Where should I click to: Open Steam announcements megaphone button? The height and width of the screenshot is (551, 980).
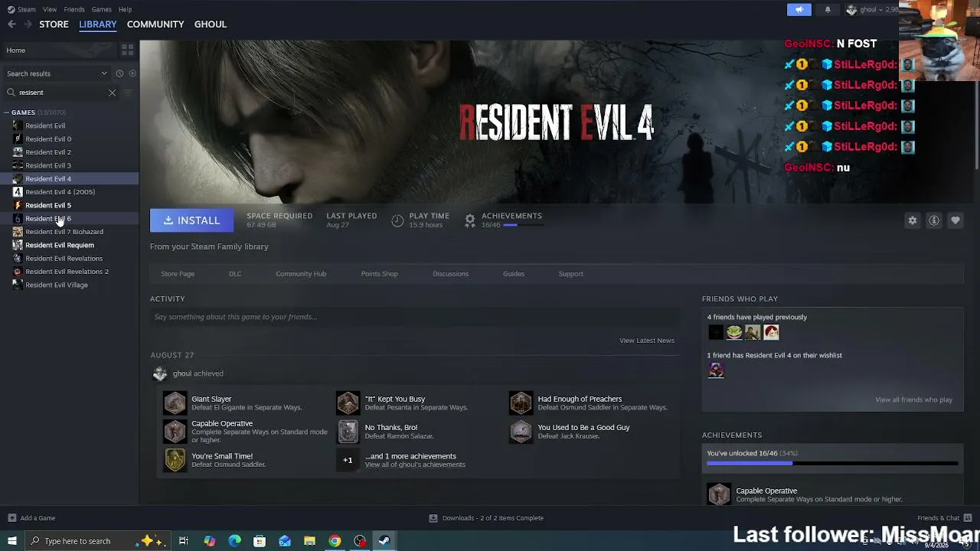[x=799, y=9]
